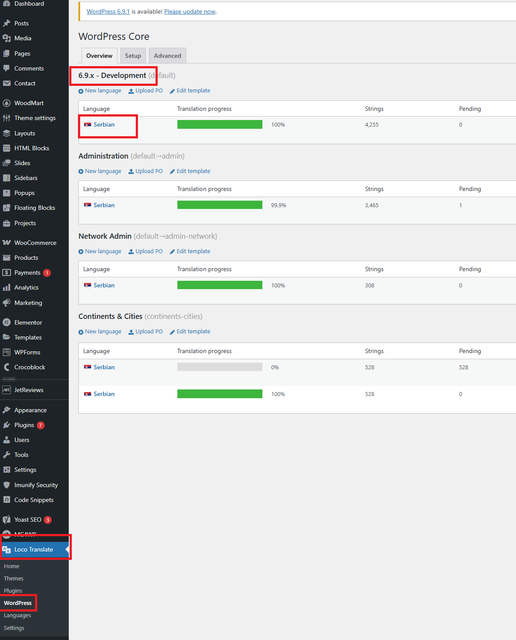Image resolution: width=516 pixels, height=640 pixels.
Task: Click the Products icon in sidebar
Action: coord(7,258)
